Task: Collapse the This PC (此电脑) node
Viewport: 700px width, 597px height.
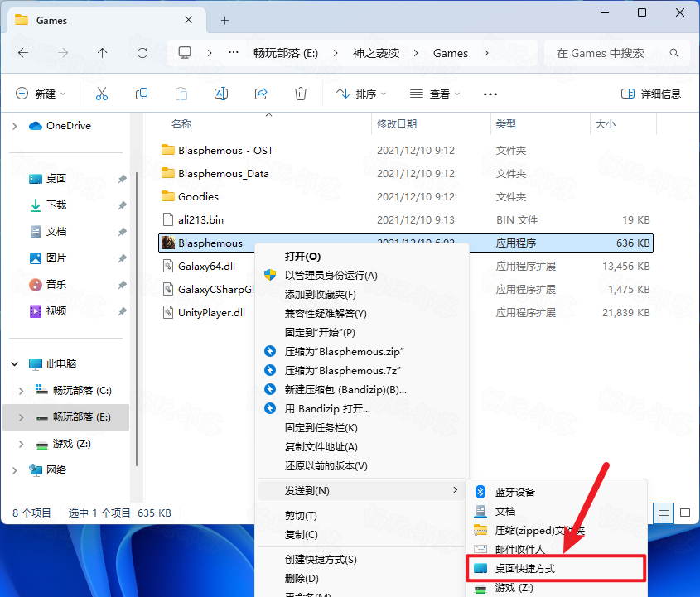Action: pyautogui.click(x=15, y=364)
